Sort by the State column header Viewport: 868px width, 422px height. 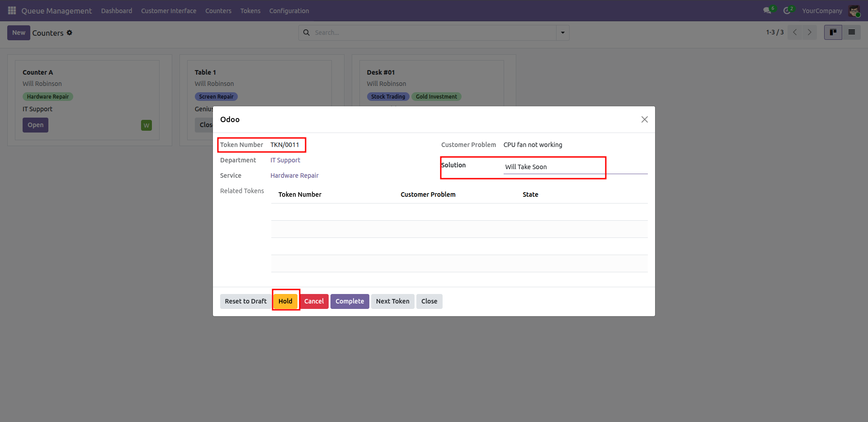coord(530,194)
